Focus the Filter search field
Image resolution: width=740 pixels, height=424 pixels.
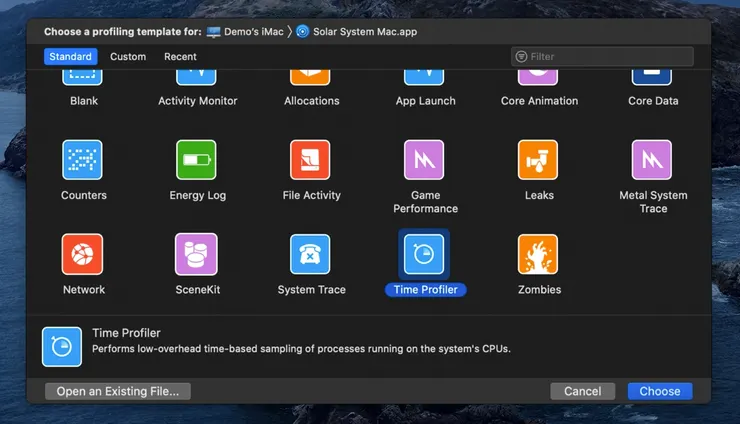click(x=602, y=57)
